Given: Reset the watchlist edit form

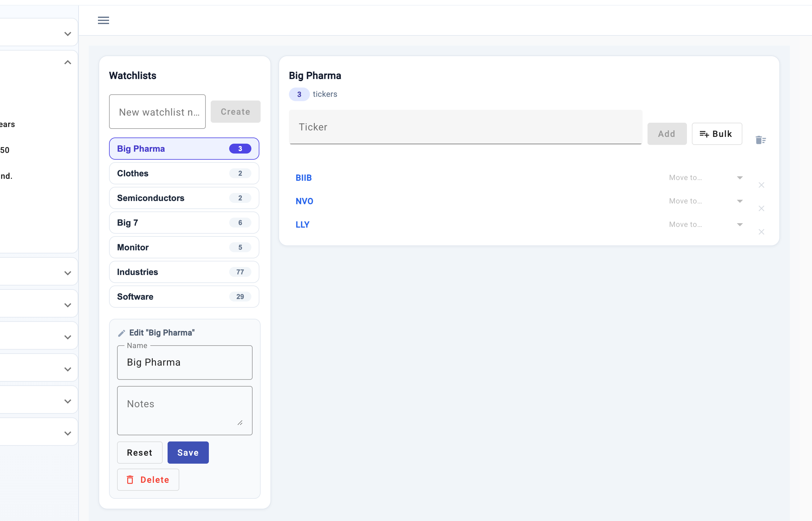Looking at the screenshot, I should 140,453.
